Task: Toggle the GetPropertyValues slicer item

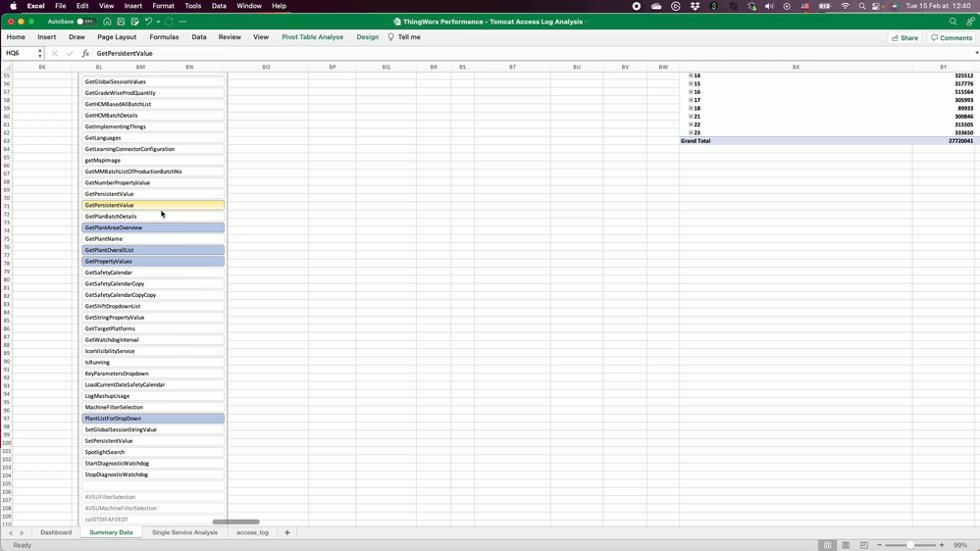Action: (153, 261)
